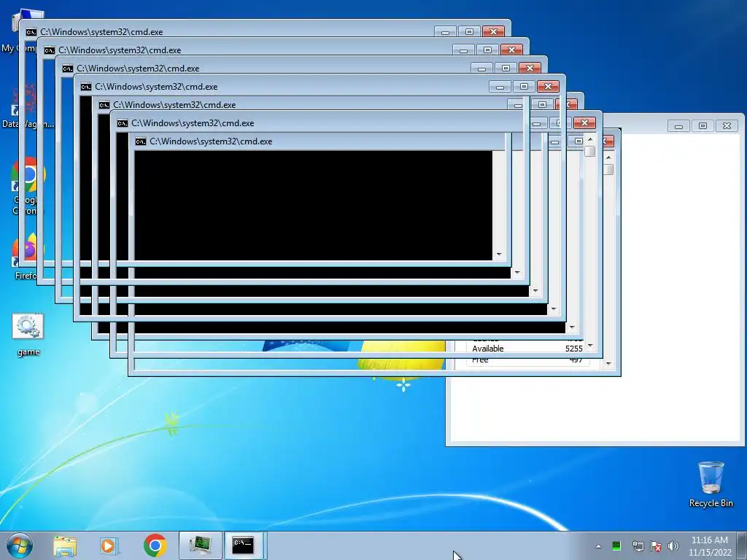Click the title text of highest cmd.exe window

tap(101, 32)
